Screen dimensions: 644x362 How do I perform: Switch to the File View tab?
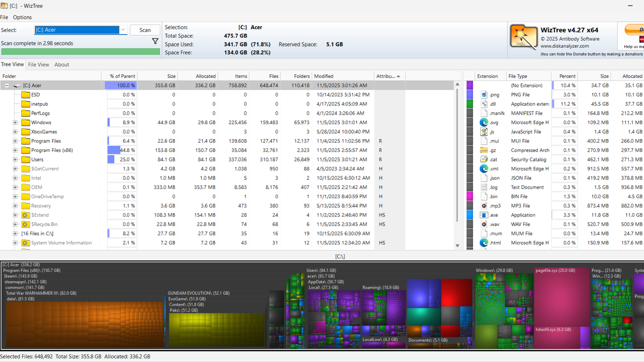(38, 64)
